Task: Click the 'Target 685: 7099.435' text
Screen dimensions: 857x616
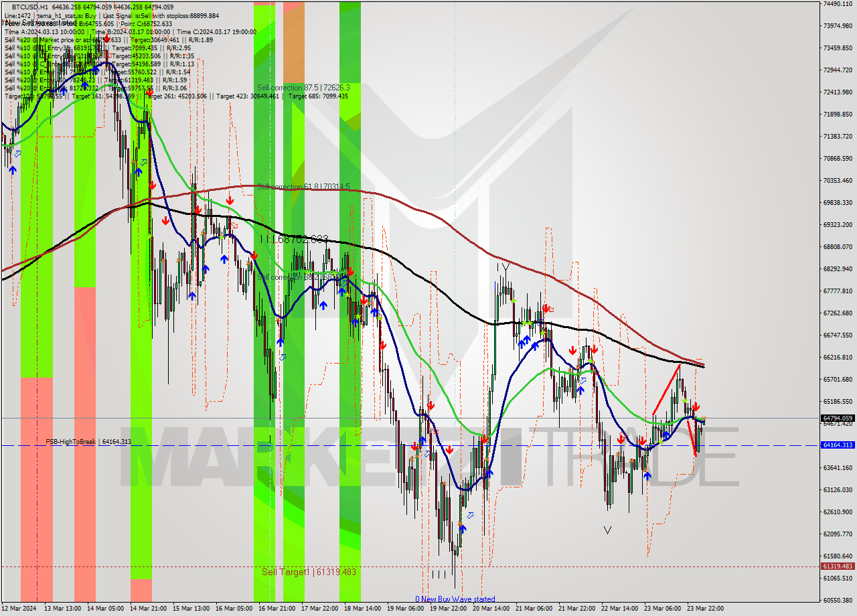Action: pyautogui.click(x=319, y=96)
